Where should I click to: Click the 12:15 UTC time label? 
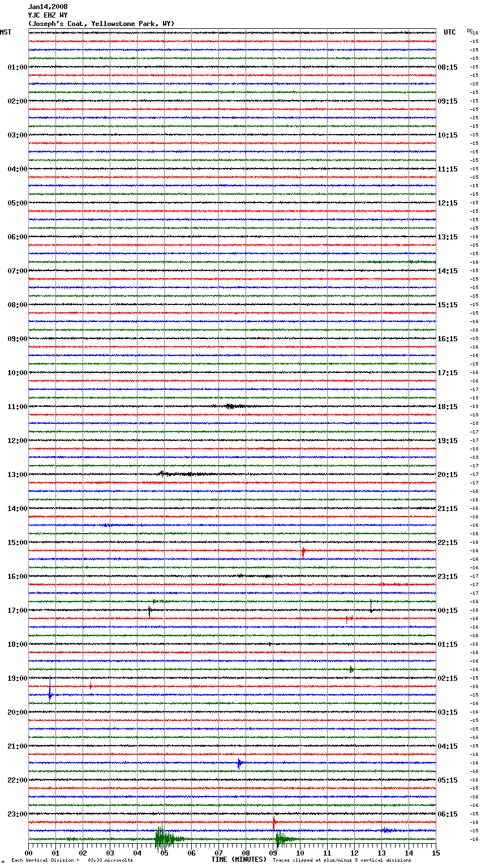pyautogui.click(x=448, y=203)
